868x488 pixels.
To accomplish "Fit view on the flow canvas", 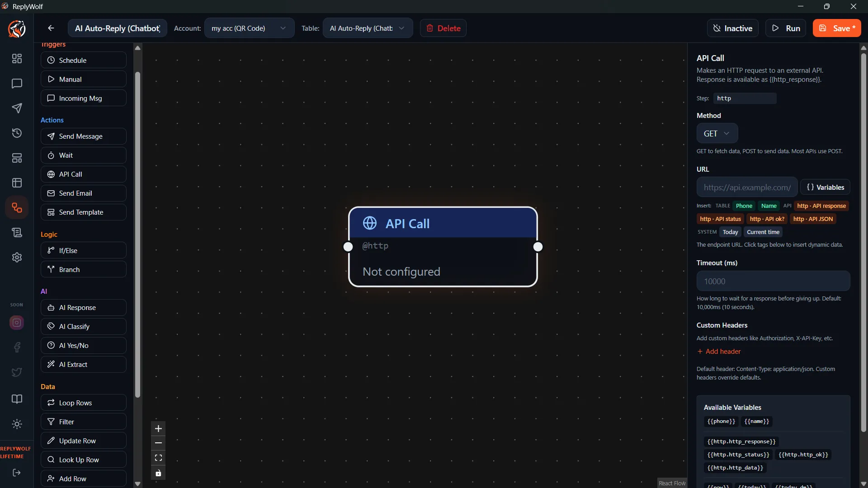I will [x=158, y=458].
